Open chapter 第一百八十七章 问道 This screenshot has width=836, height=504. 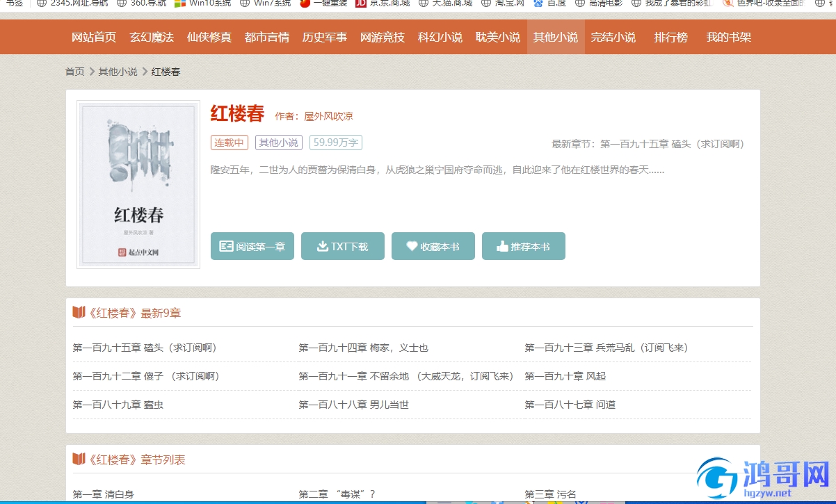click(x=570, y=405)
